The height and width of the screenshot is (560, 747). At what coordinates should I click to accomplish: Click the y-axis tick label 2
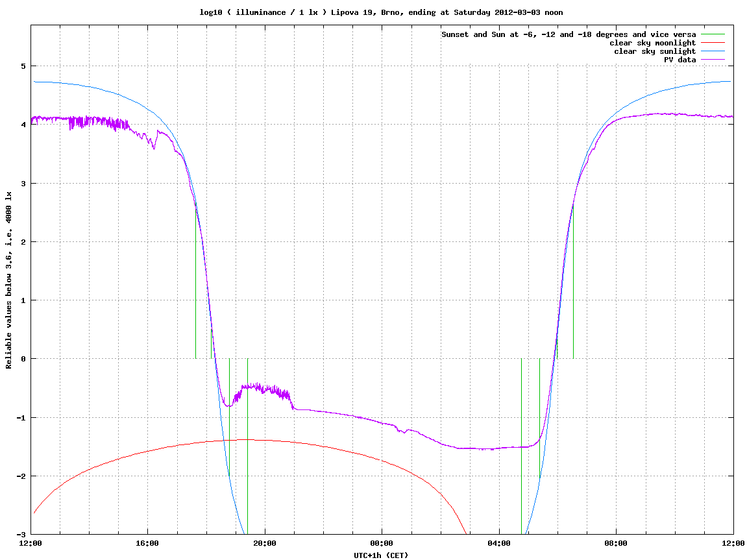(23, 242)
